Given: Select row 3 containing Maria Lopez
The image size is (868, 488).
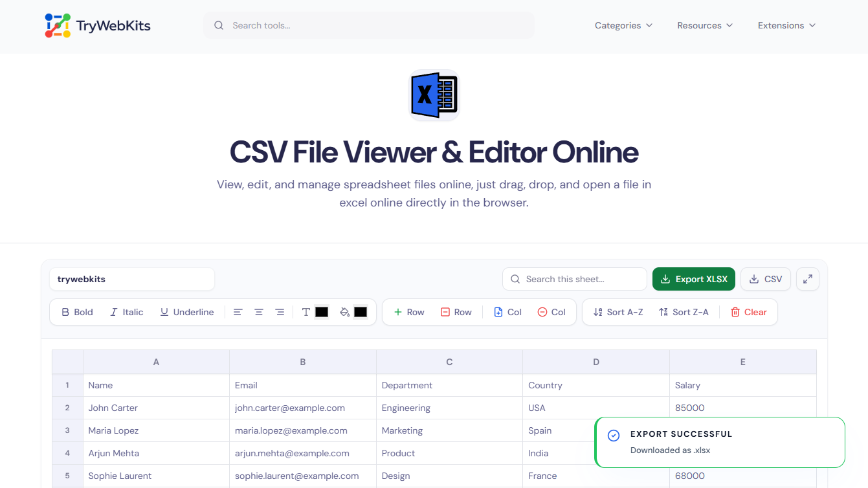Looking at the screenshot, I should (67, 430).
